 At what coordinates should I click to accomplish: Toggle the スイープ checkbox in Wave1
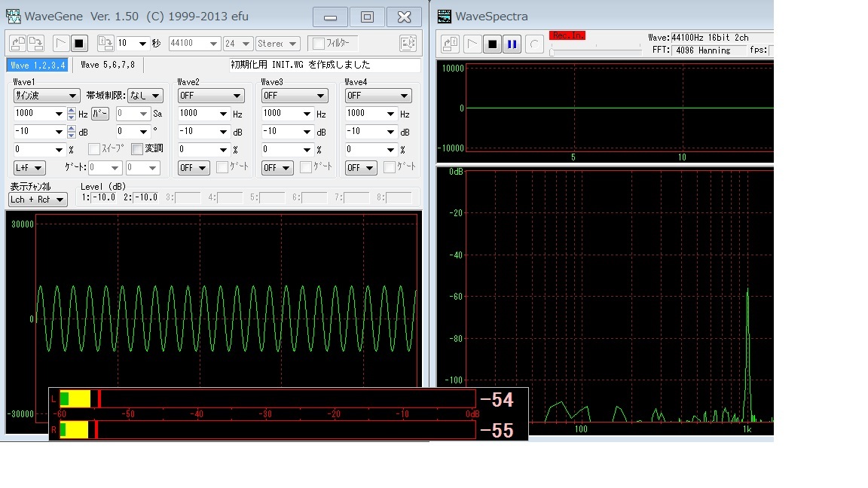coord(94,149)
